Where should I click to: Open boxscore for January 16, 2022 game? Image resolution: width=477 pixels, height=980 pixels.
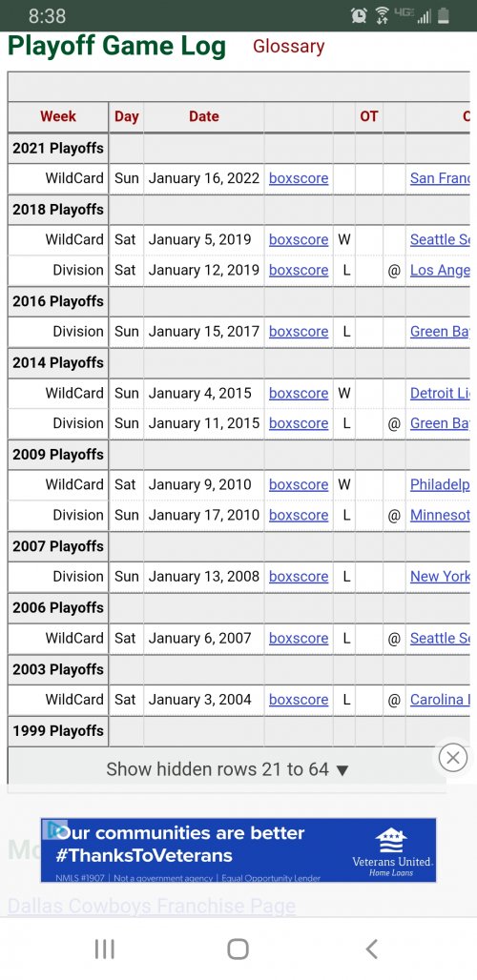point(299,178)
